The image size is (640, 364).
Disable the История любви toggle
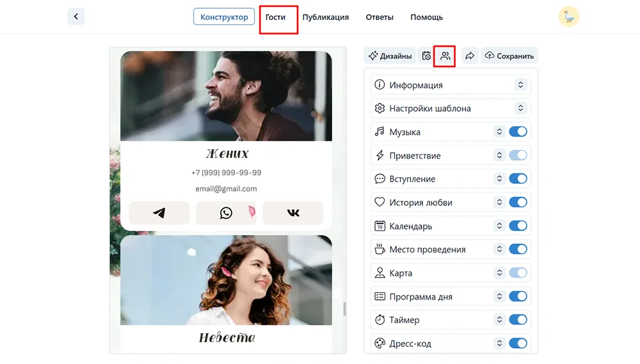coord(518,203)
